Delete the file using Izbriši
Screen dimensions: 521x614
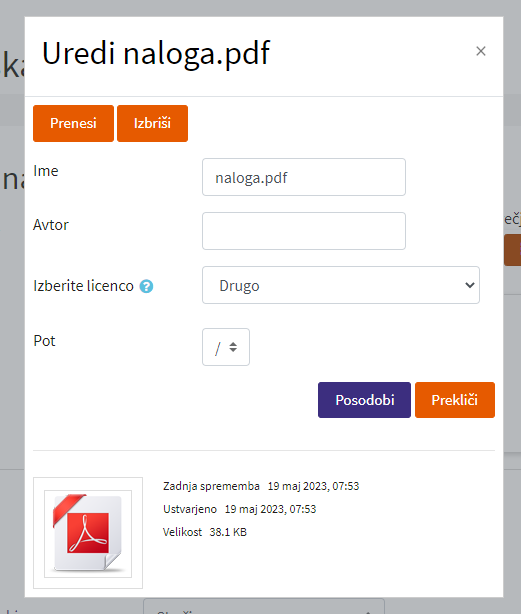click(x=152, y=123)
